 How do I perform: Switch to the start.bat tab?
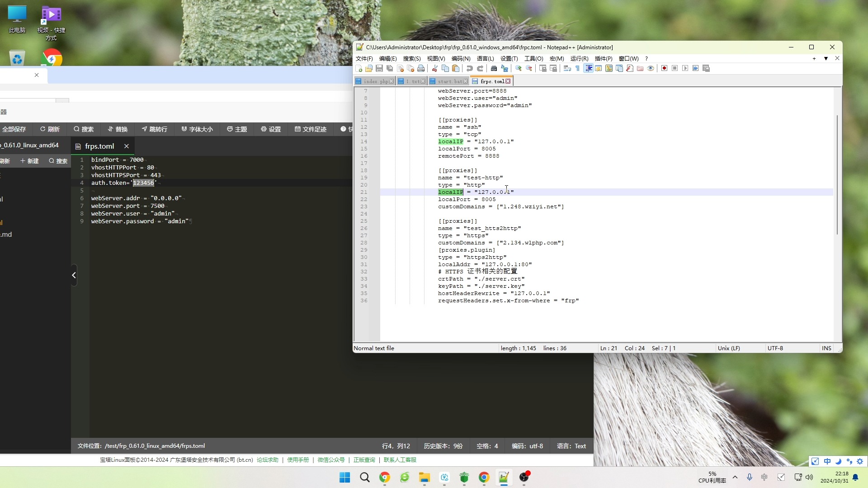point(448,81)
